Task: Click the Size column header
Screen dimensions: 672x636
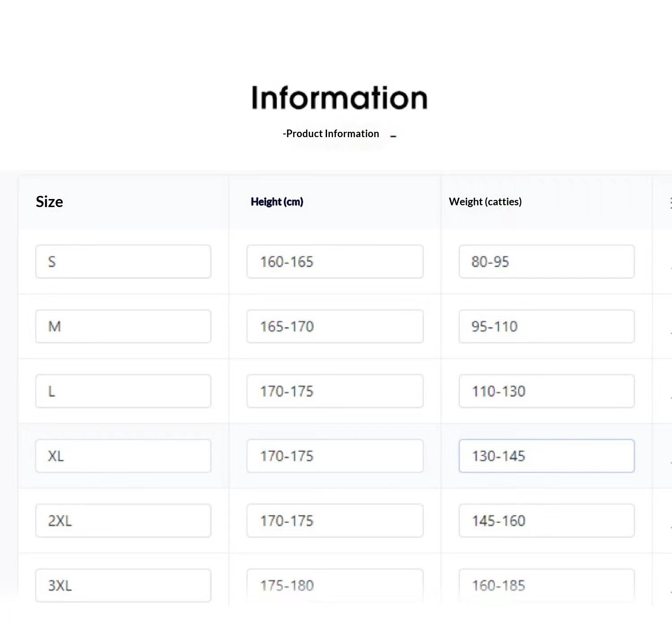Action: [x=49, y=202]
